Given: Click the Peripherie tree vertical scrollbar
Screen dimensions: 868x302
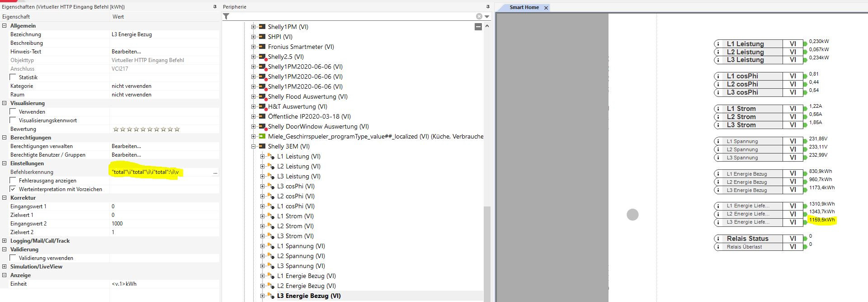Looking at the screenshot, I should click(x=487, y=253).
